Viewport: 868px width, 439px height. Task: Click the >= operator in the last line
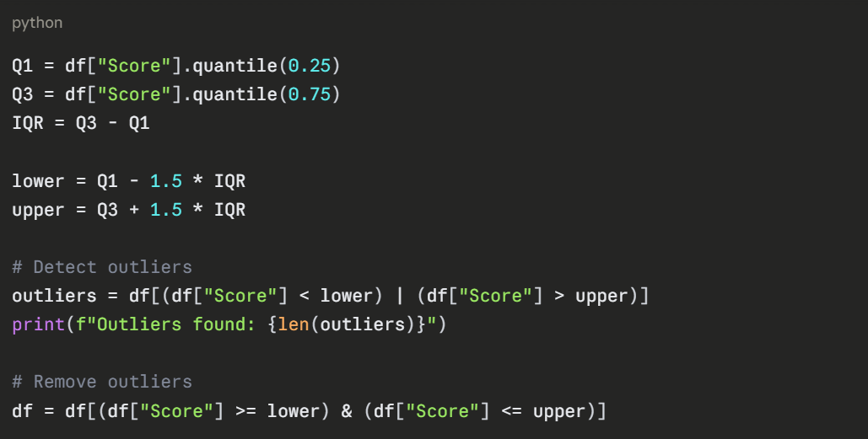[x=245, y=411]
